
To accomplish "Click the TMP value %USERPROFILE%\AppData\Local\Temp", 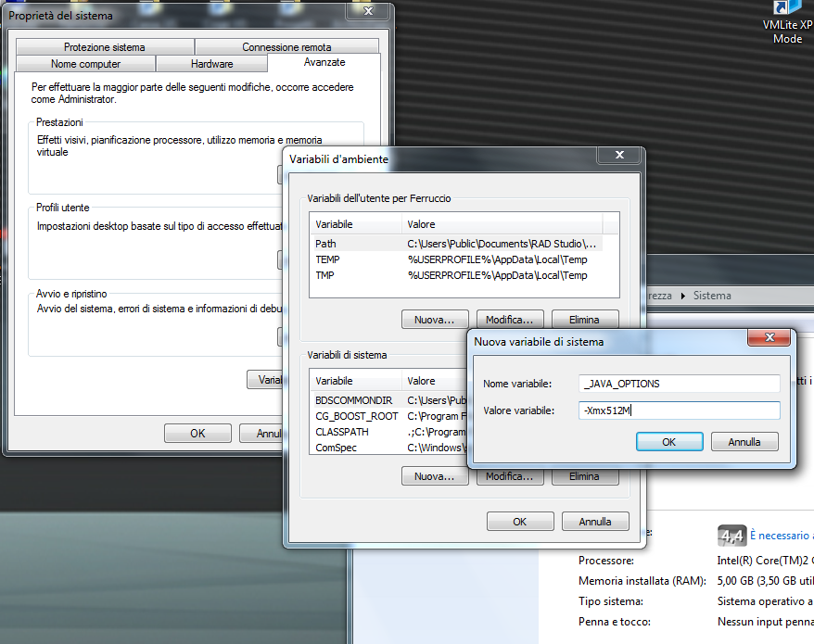I will 497,275.
